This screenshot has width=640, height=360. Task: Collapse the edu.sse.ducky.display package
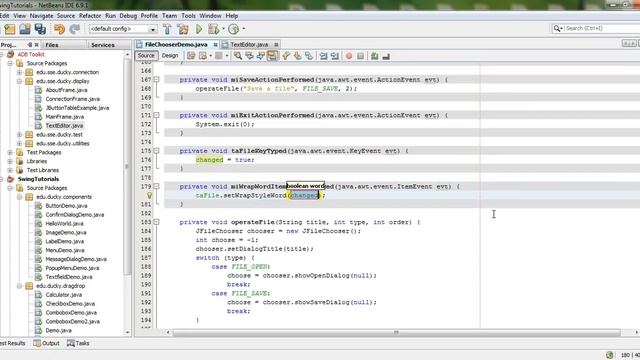click(x=19, y=81)
